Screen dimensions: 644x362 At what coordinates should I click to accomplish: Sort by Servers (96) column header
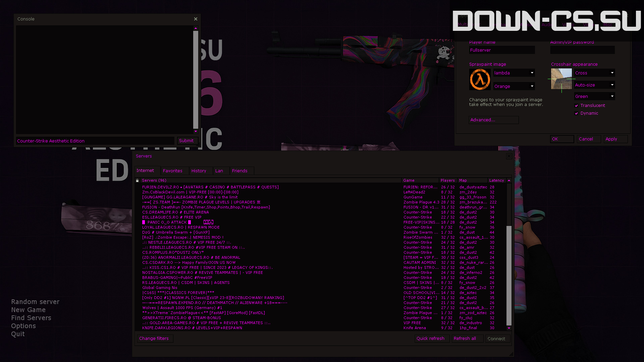point(270,180)
